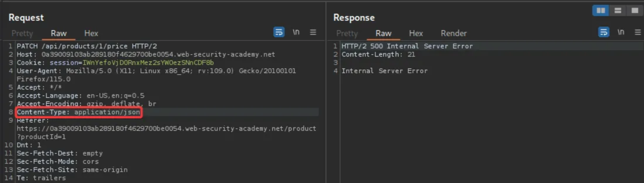Click the Te: trailers header
The image size is (644, 183).
click(41, 178)
